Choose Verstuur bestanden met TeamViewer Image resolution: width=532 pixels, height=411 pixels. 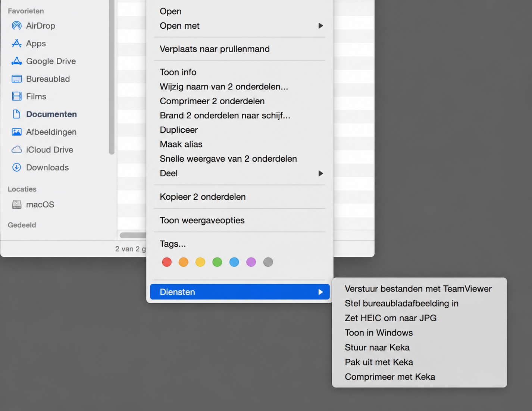[x=419, y=289]
